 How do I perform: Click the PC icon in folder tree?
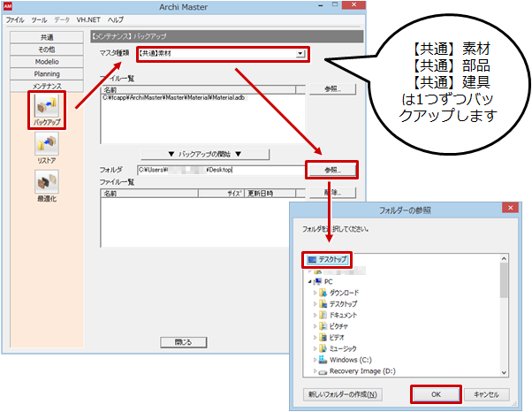click(316, 281)
